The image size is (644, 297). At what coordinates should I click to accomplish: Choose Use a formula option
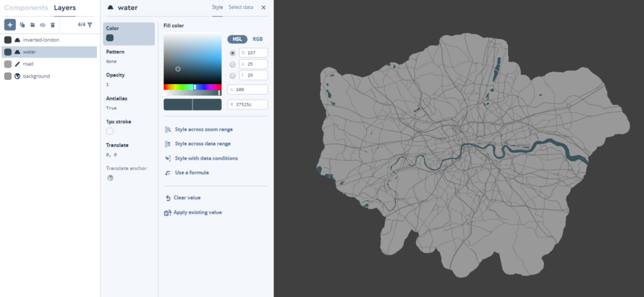[191, 173]
